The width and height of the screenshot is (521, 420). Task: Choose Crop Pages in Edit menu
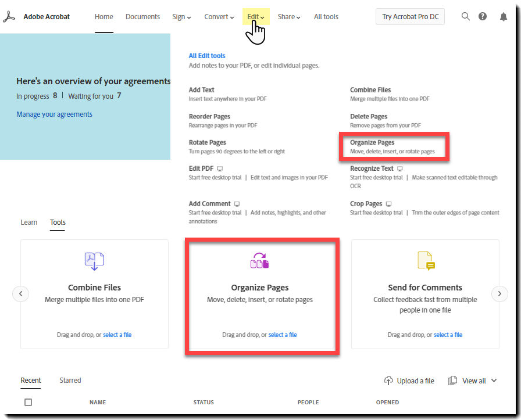point(366,203)
